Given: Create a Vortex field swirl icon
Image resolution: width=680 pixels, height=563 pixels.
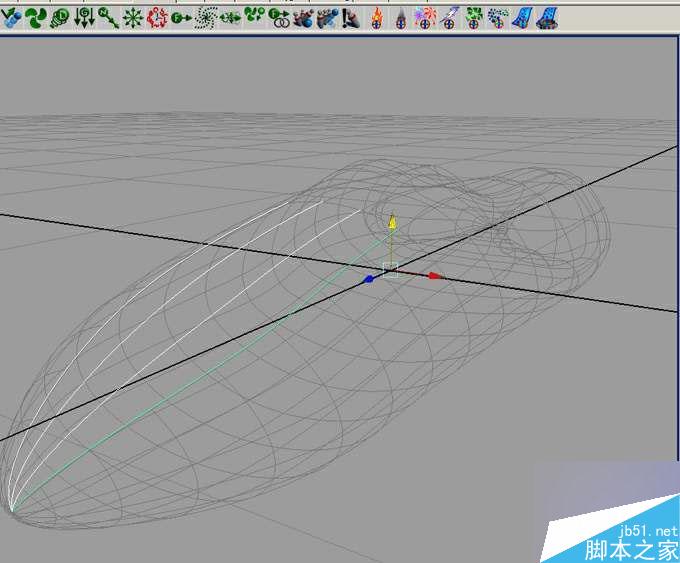Looking at the screenshot, I should [x=206, y=18].
